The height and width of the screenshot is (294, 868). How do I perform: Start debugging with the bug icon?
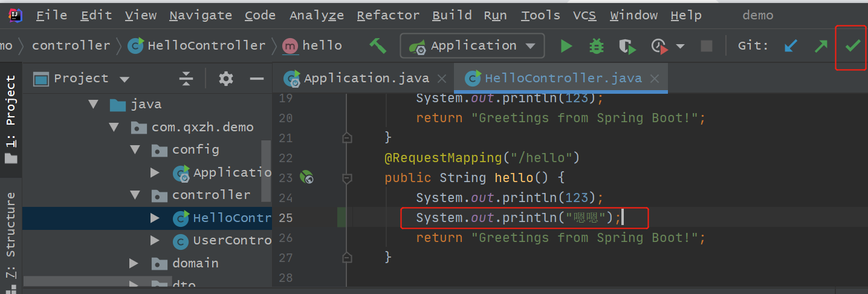coord(597,46)
